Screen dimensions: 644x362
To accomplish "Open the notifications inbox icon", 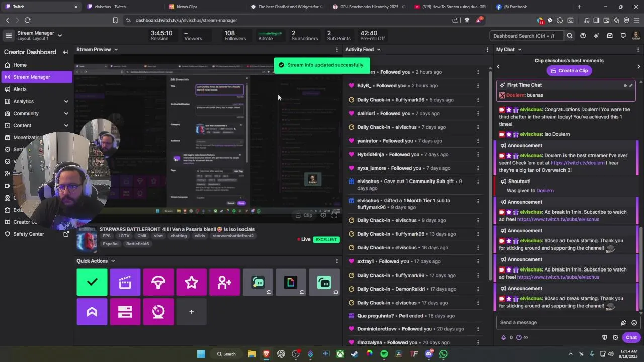I will (610, 36).
